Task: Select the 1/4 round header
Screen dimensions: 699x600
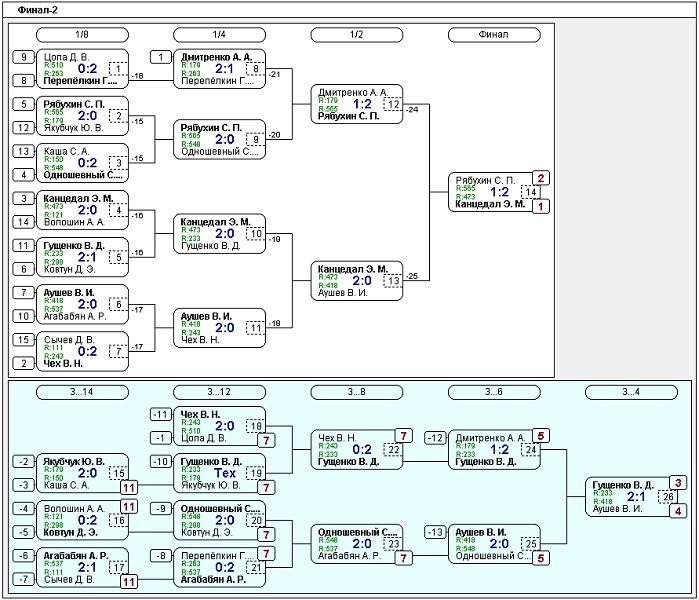Action: 219,35
